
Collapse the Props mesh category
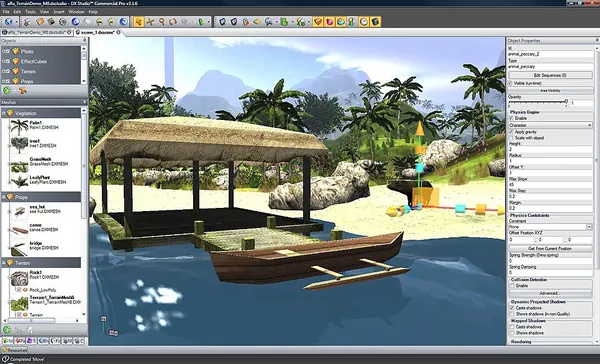4,197
